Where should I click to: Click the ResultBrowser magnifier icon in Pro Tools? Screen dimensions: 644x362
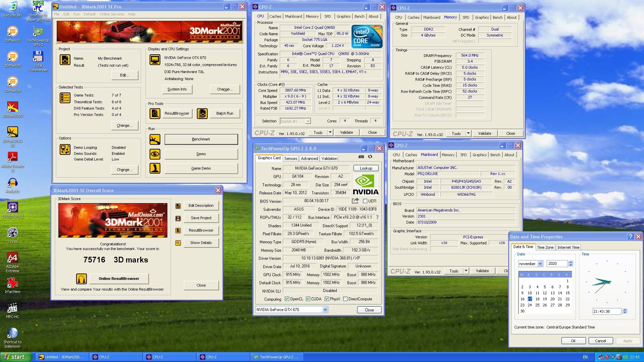click(x=155, y=114)
